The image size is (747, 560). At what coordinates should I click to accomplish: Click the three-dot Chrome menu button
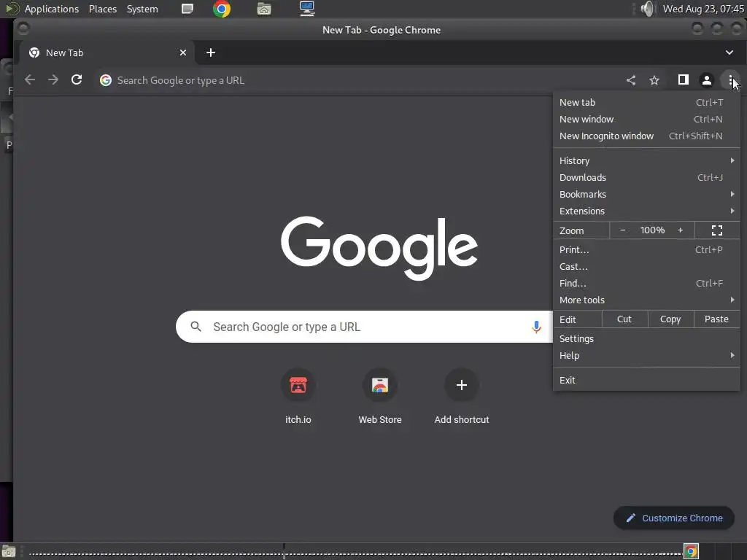730,80
